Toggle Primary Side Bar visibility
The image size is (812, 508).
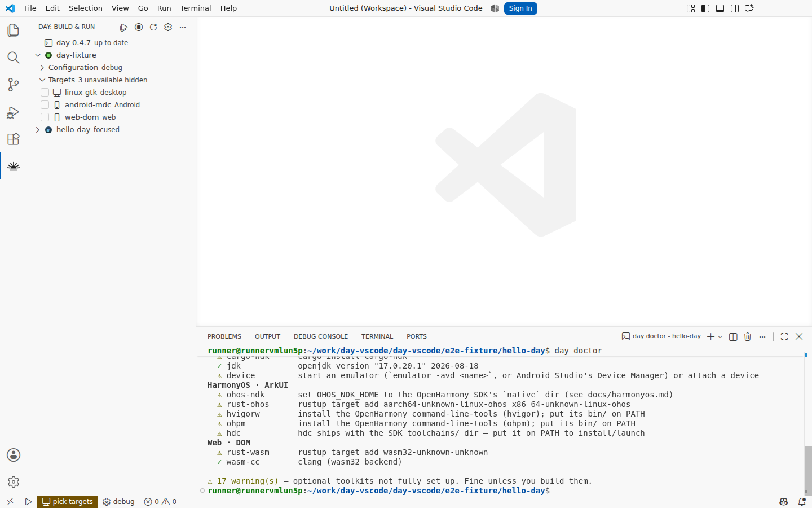pos(705,8)
